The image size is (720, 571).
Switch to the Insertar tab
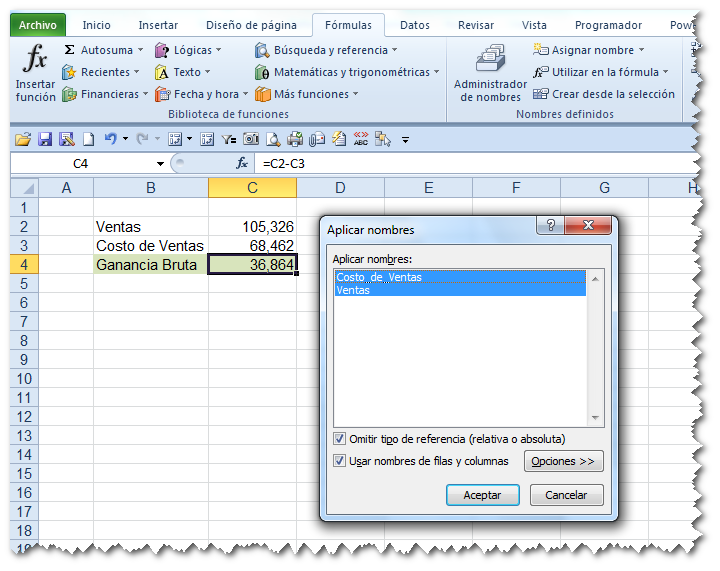coord(158,25)
